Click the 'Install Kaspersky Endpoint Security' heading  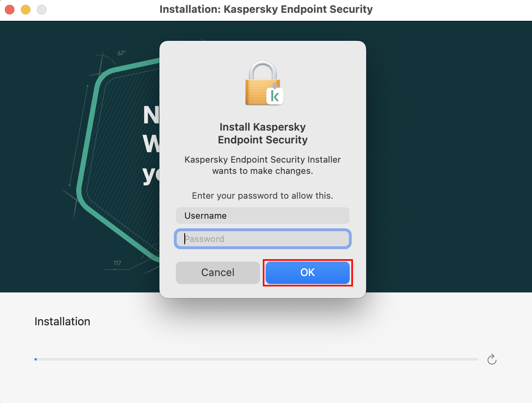coord(262,133)
